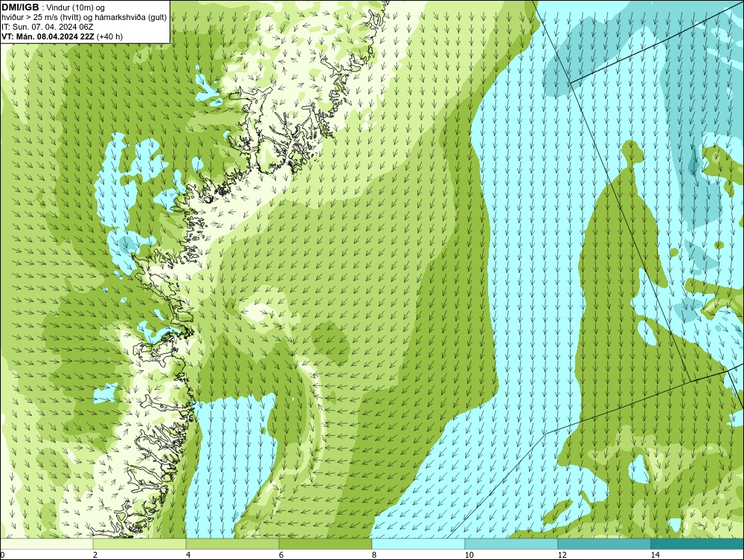
Task: Click the legend value '8'
Action: (x=374, y=555)
